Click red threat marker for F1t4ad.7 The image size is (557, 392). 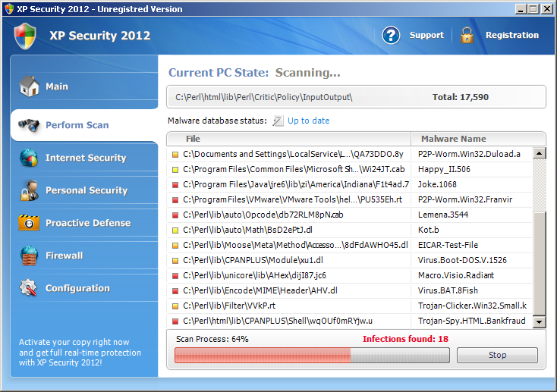pyautogui.click(x=175, y=185)
